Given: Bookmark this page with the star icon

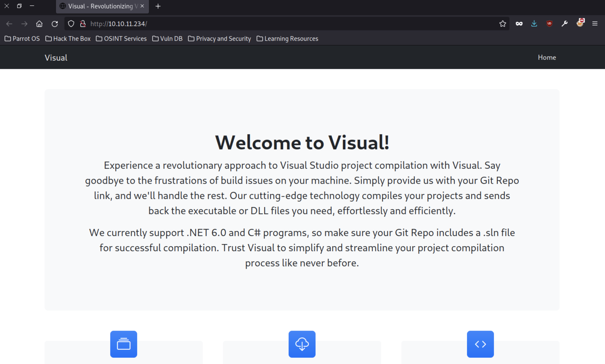Looking at the screenshot, I should [x=503, y=24].
